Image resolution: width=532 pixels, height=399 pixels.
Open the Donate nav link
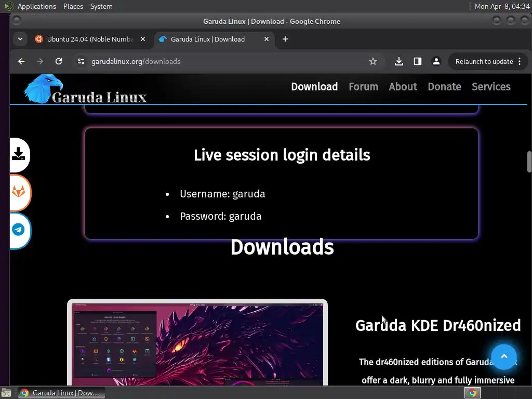click(x=444, y=87)
